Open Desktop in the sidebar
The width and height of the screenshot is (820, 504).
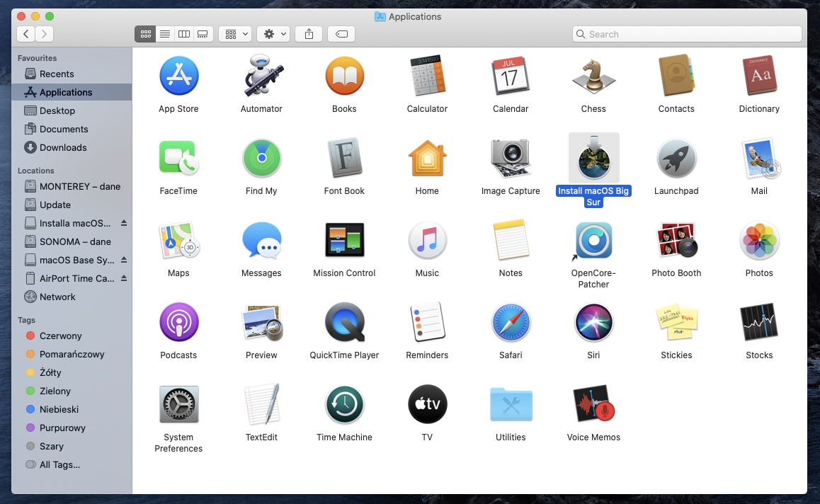[72, 110]
